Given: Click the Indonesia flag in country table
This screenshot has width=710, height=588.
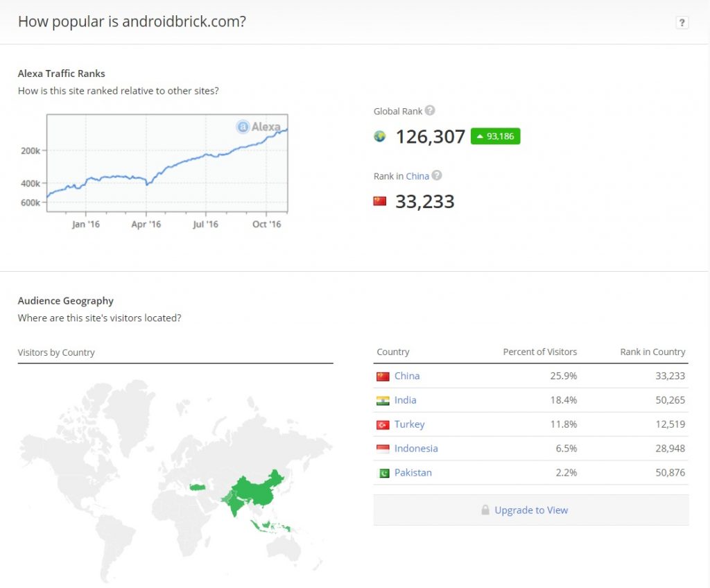Looking at the screenshot, I should (383, 449).
